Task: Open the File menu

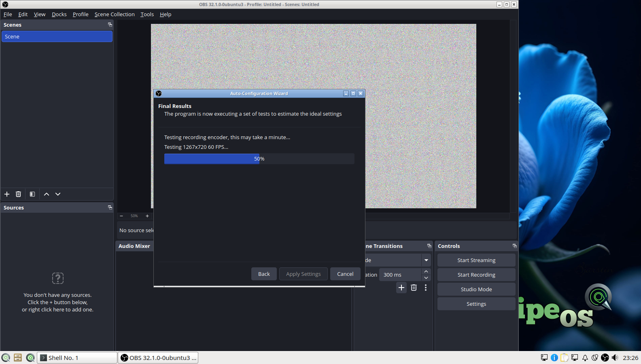Action: 8,14
